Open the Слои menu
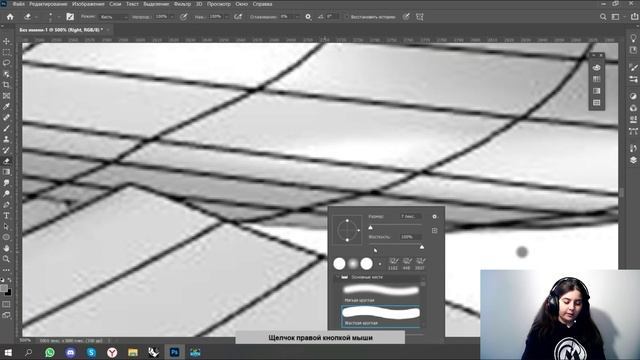 coord(115,4)
